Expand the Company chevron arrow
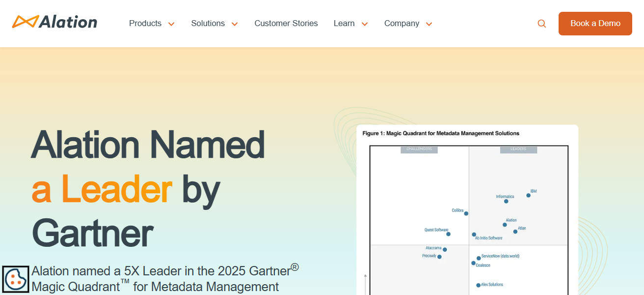644x295 pixels. click(429, 24)
